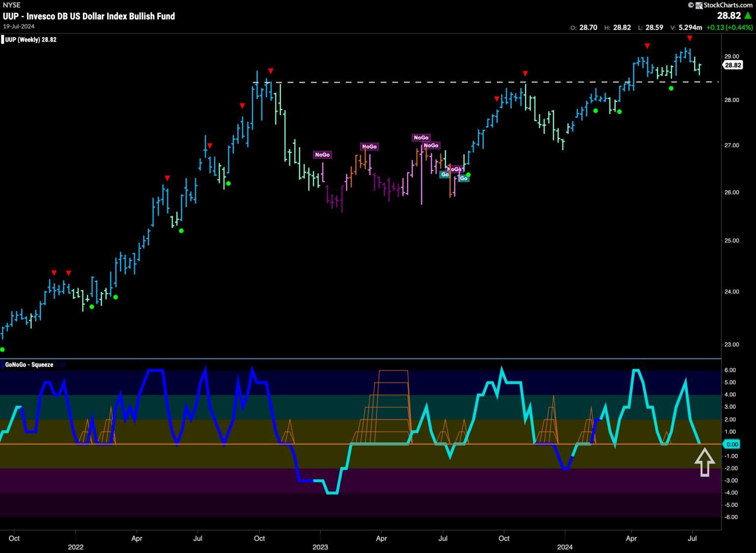
Task: Click the green dot at chart's bottom-left corner
Action: 2,350
